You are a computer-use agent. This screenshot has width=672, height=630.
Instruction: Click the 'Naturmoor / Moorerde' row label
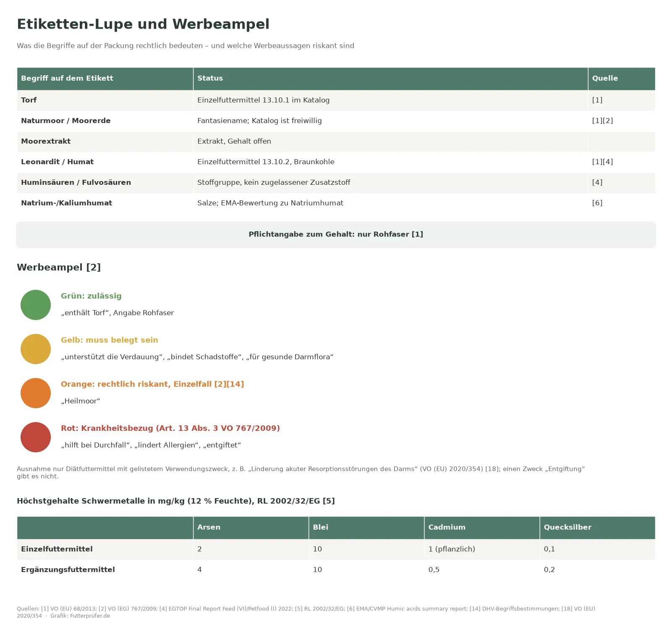(x=66, y=121)
